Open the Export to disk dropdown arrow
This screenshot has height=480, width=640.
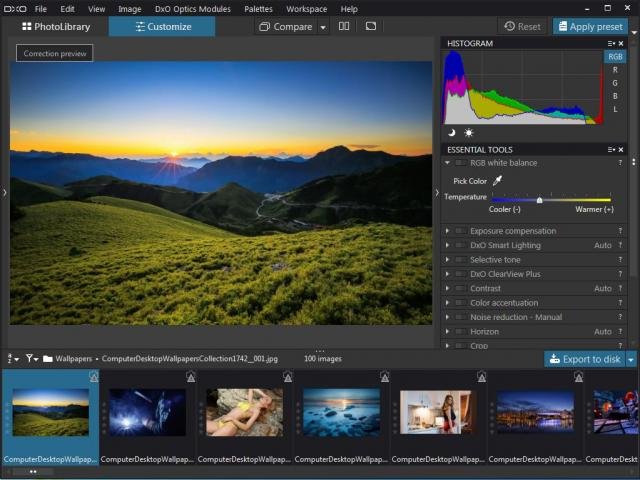pyautogui.click(x=631, y=359)
